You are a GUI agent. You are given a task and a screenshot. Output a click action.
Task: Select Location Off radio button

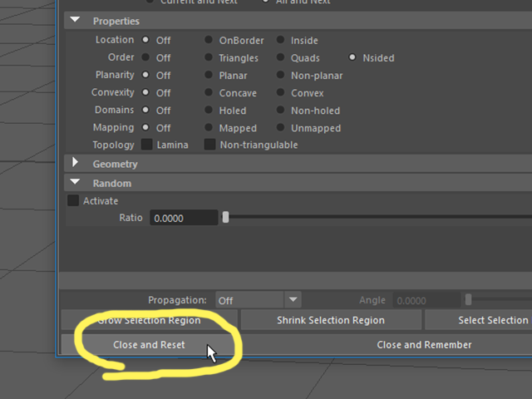coord(145,40)
